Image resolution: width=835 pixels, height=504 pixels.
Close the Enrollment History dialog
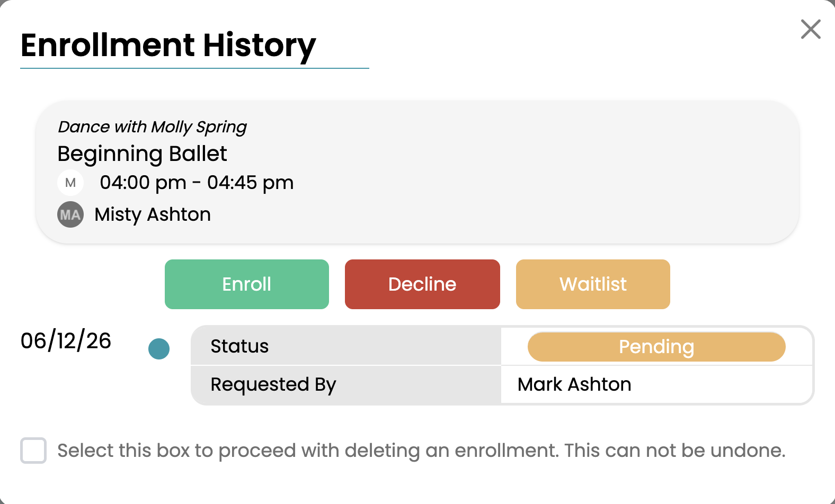[x=811, y=30]
